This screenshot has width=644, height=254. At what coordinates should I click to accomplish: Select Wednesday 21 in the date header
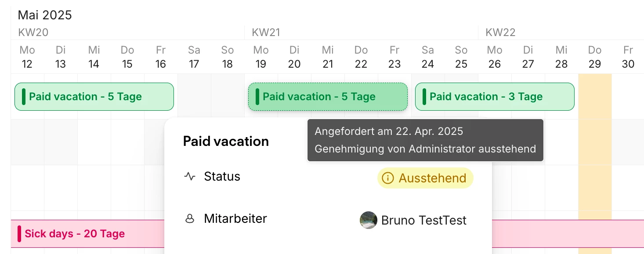[328, 57]
